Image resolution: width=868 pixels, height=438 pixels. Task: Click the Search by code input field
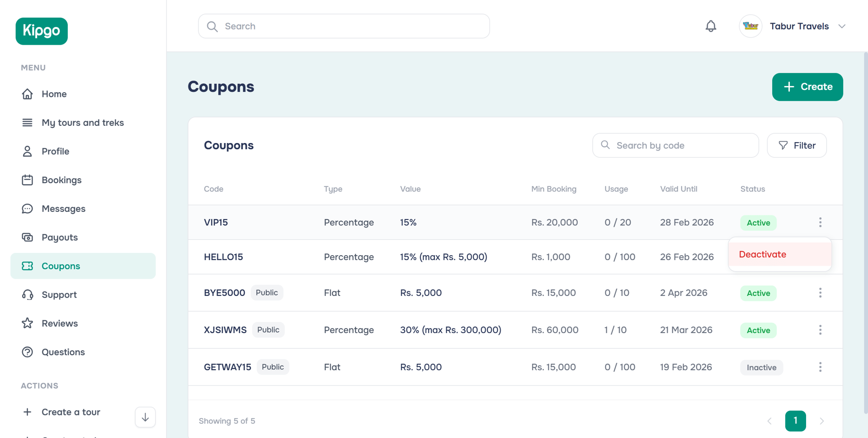[675, 145]
